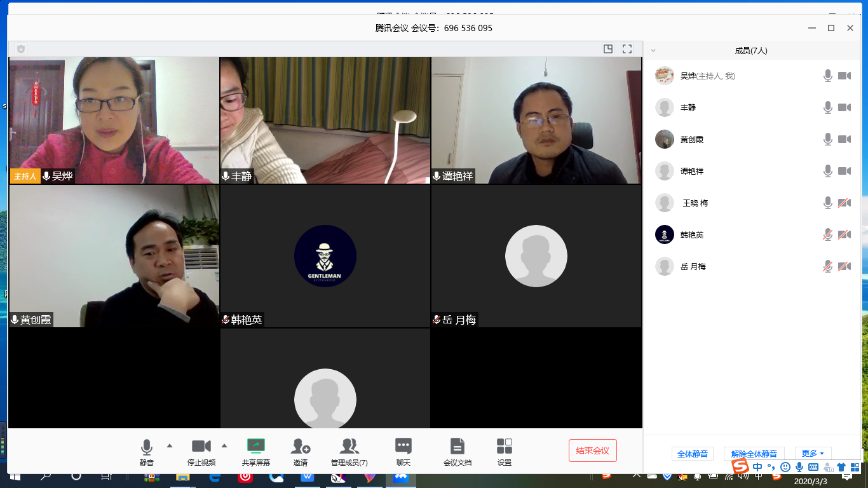This screenshot has height=488, width=868.
Task: Click the red 结束会议 end meeting button
Action: tap(592, 451)
